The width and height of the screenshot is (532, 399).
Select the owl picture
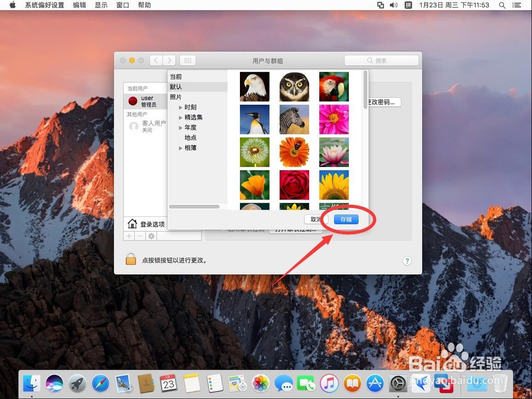tap(294, 87)
